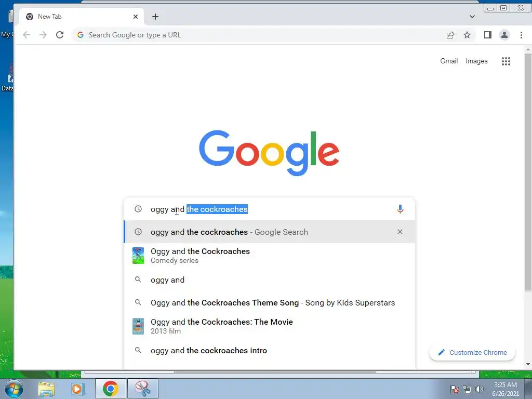Viewport: 532px width, 399px height.
Task: Open the Windows Start menu orb
Action: (x=14, y=389)
